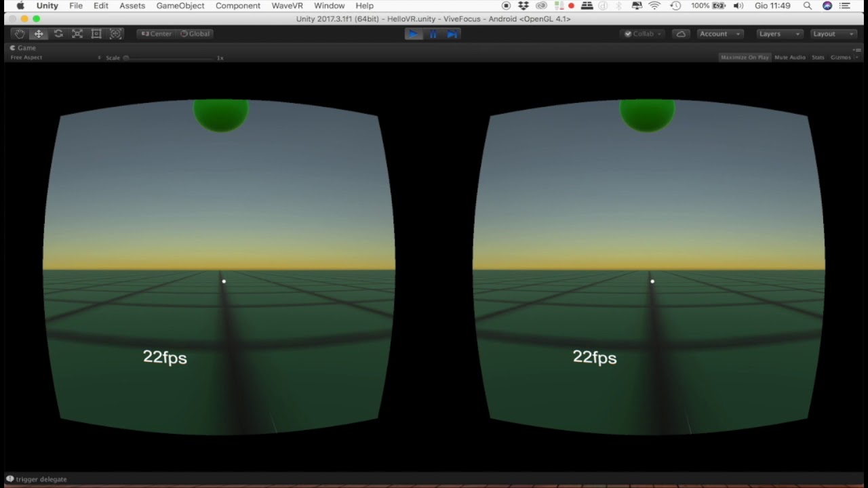Viewport: 868px width, 488px height.
Task: Open the Window menu
Action: (x=330, y=5)
